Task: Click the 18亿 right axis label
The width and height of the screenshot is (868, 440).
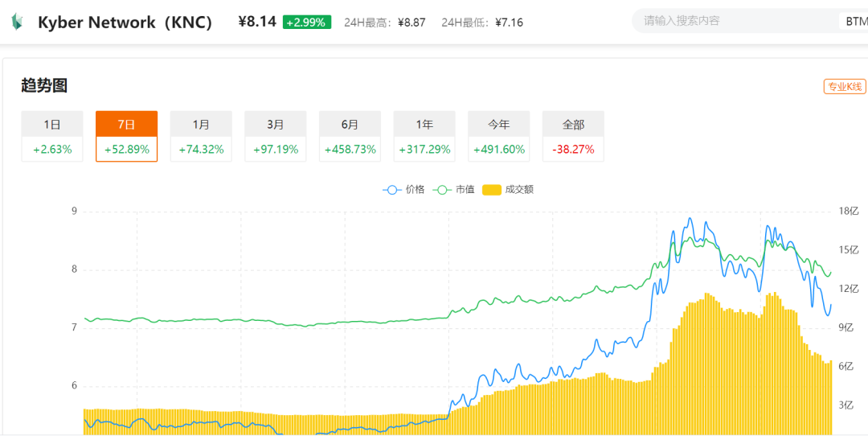Action: [x=849, y=211]
